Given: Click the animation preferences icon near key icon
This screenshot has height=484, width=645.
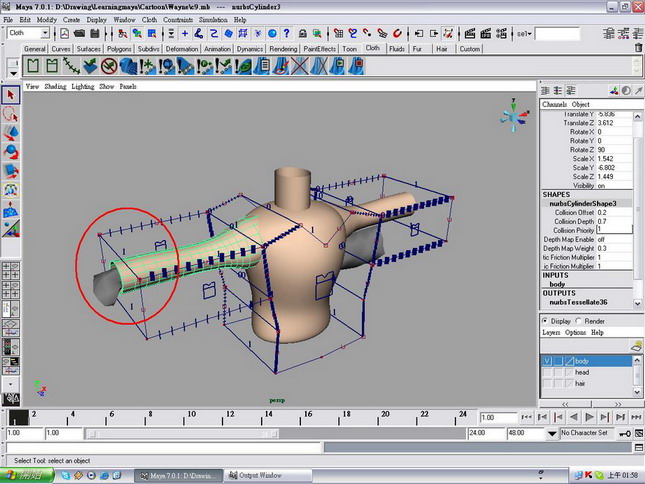Looking at the screenshot, I should pos(639,433).
